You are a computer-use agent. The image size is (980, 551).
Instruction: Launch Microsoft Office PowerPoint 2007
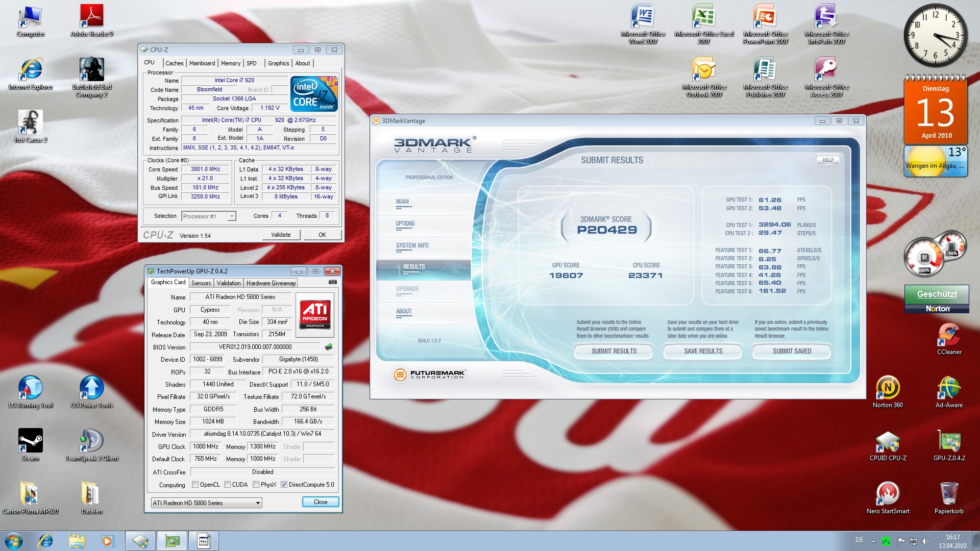[766, 24]
